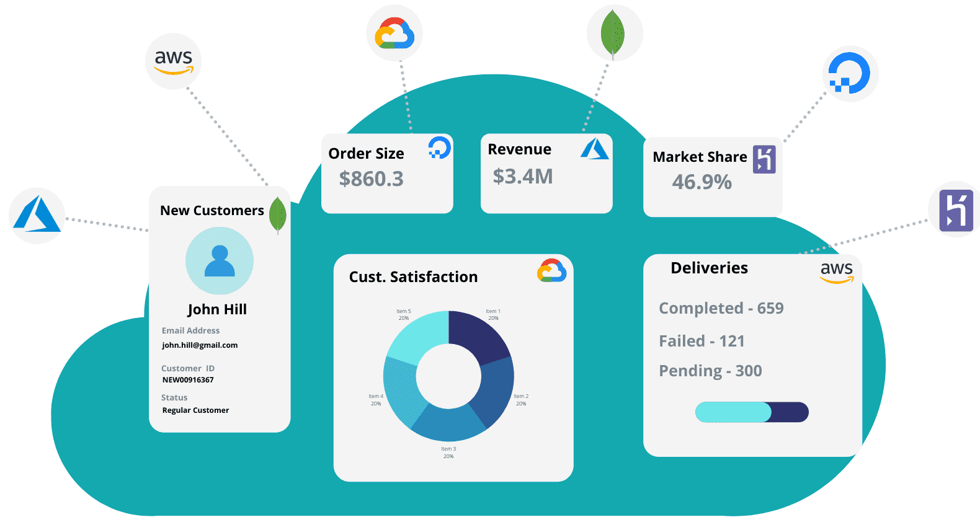This screenshot has height=530, width=980.
Task: Click the Regular Customer status text
Action: 195,410
